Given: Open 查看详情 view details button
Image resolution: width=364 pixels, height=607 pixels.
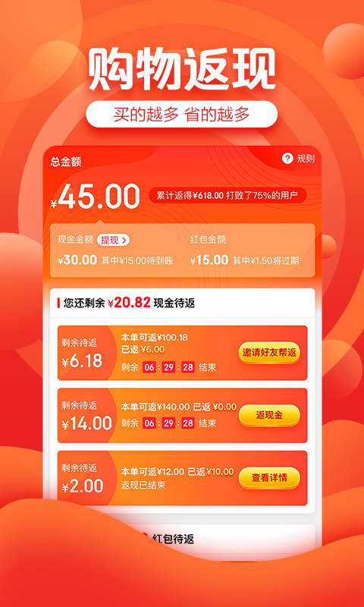Looking at the screenshot, I should pos(269,478).
